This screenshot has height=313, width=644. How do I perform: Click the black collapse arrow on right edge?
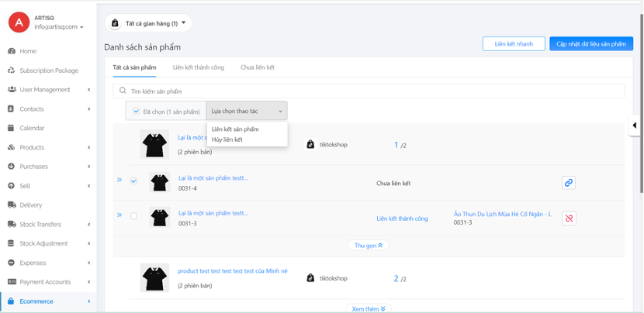pos(635,126)
